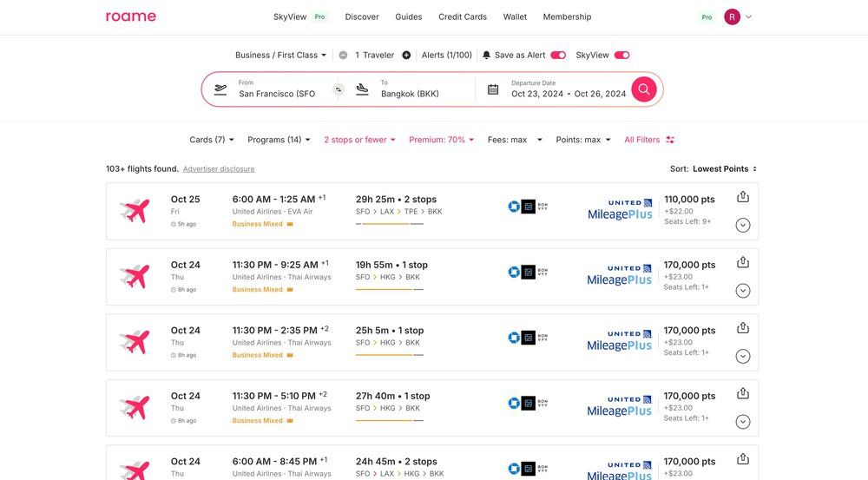Open the Membership page

point(567,17)
